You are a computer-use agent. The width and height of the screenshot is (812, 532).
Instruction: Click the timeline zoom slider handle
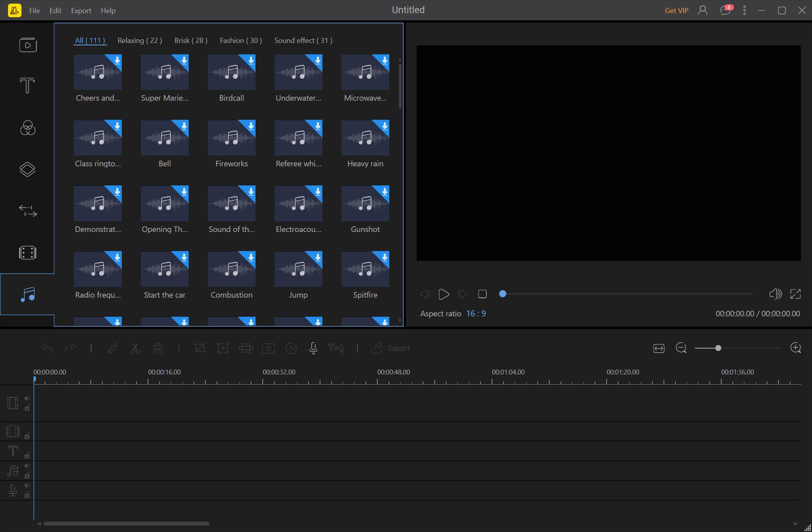718,348
